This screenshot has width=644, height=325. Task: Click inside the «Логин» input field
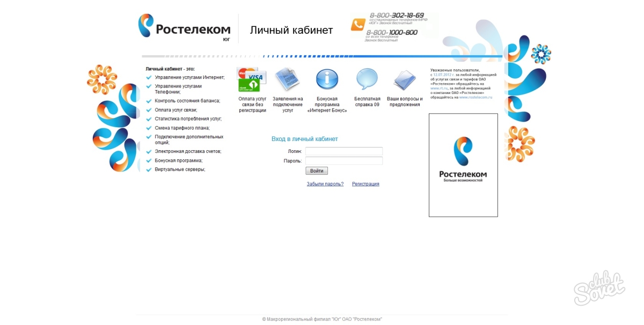(343, 151)
